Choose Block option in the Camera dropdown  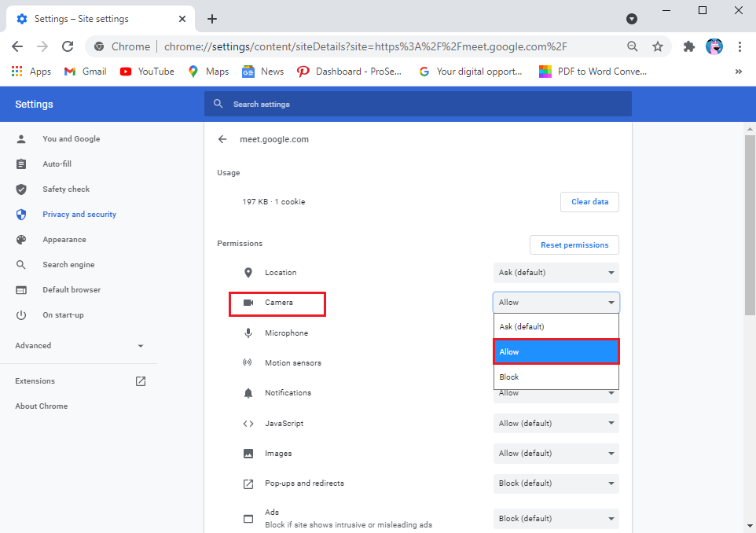click(x=556, y=377)
